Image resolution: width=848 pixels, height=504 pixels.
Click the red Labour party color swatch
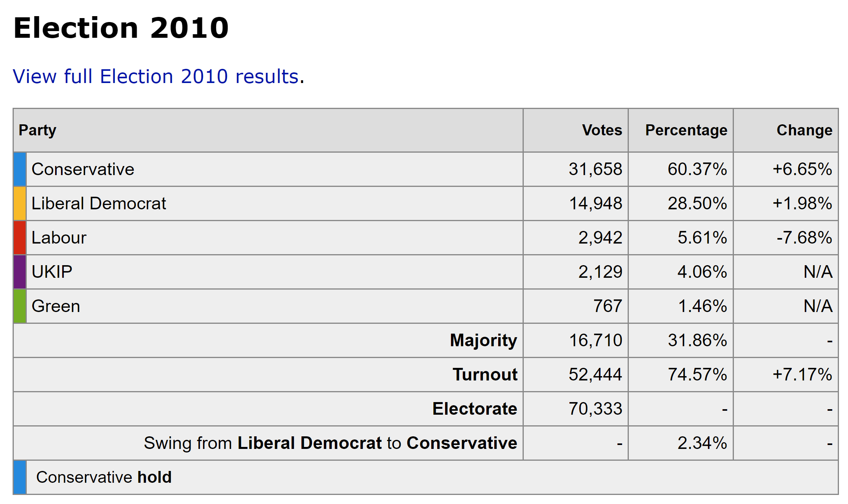(x=20, y=238)
